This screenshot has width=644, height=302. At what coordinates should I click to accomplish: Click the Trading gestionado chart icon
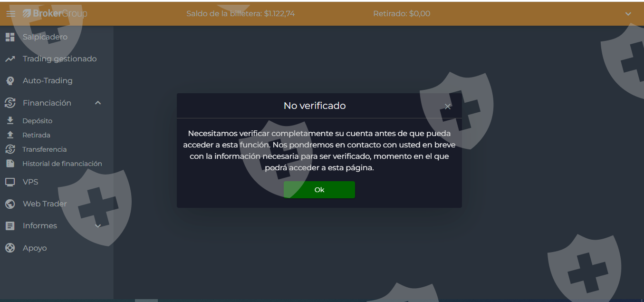point(10,59)
